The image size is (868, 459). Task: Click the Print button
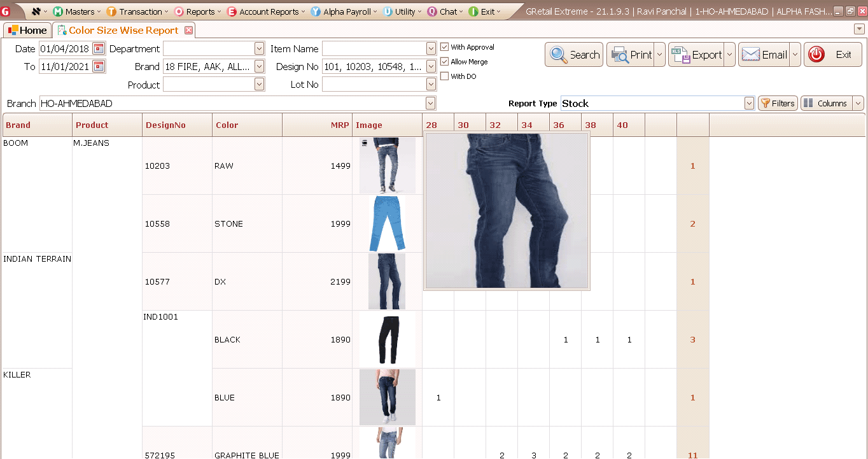tap(630, 55)
